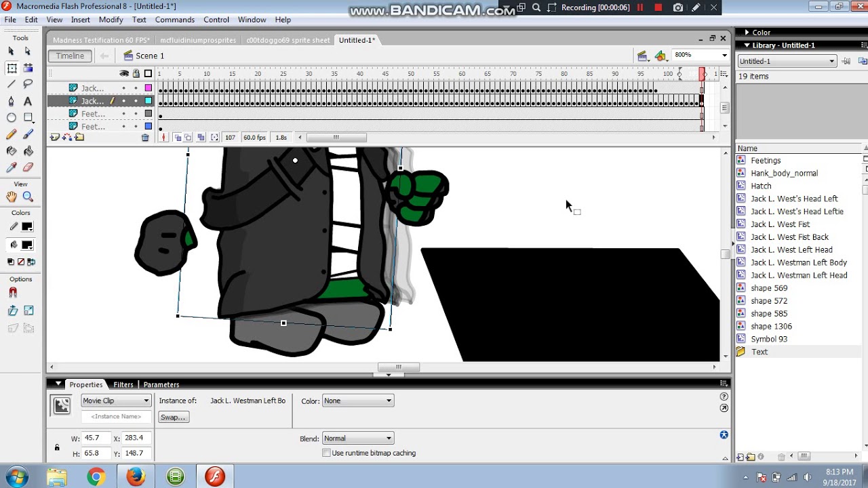
Task: Open the Control menu
Action: (x=216, y=20)
